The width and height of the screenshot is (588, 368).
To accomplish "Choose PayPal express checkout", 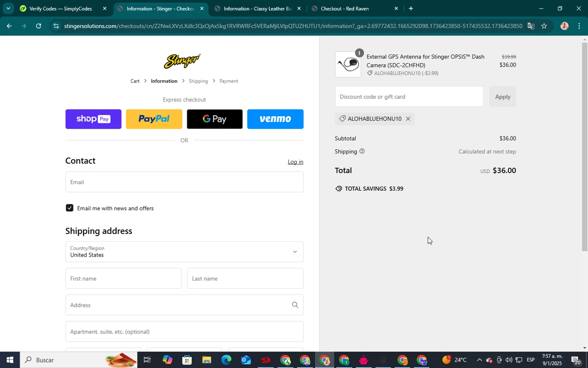I will [x=154, y=119].
